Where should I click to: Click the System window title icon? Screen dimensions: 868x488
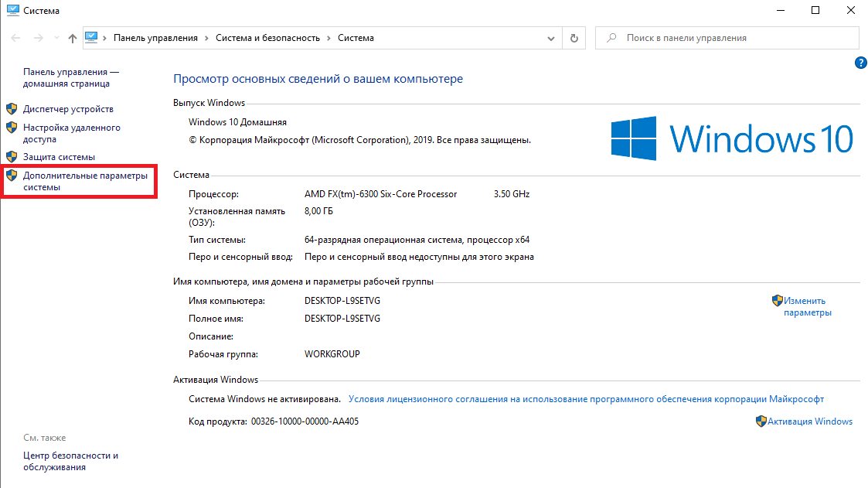pyautogui.click(x=12, y=10)
